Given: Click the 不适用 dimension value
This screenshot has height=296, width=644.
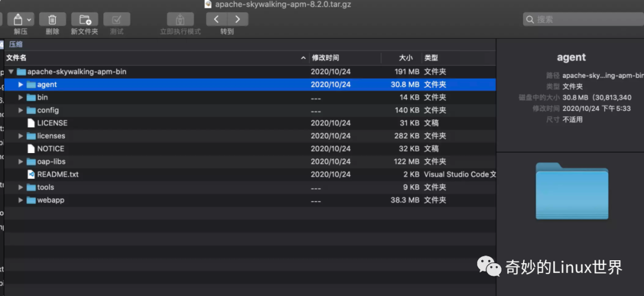Looking at the screenshot, I should [x=572, y=120].
